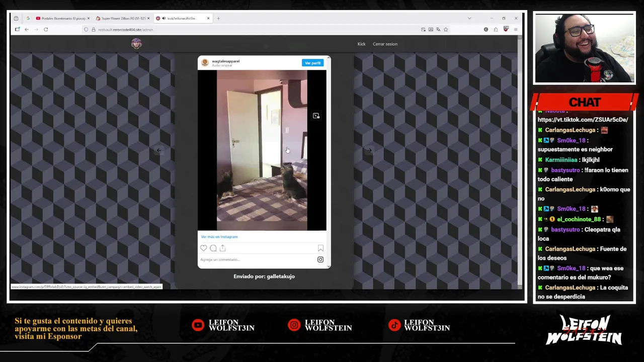The width and height of the screenshot is (644, 362).
Task: Click the reader view icon in address bar
Action: point(423,30)
